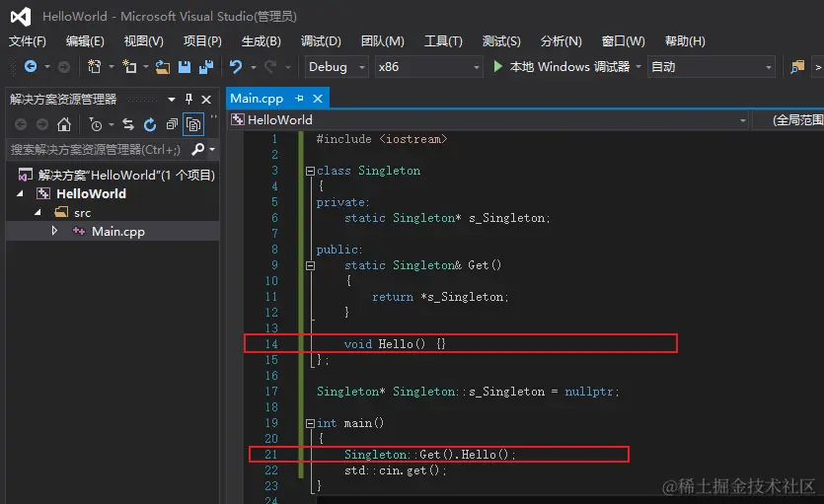Screen dimensions: 824x504
Task: Click the Find in Files toolbar icon
Action: coord(797,67)
